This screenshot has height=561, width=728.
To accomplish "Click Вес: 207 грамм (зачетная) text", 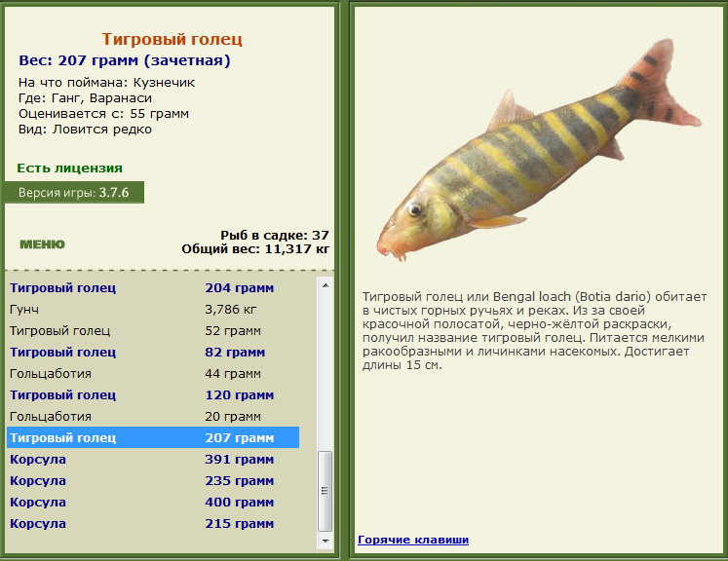I will 125,60.
